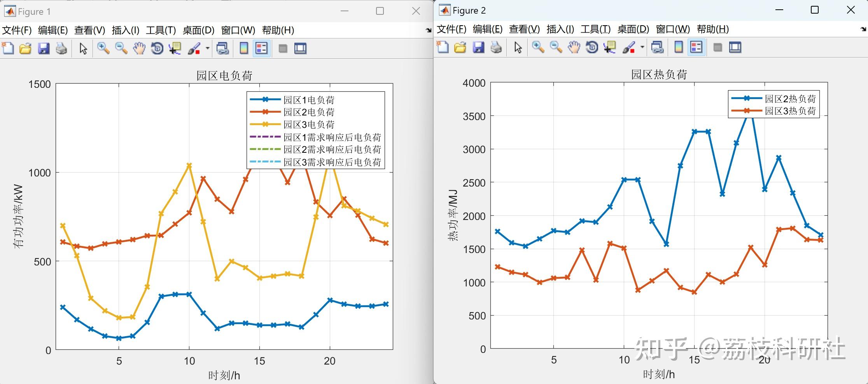868x384 pixels.
Task: Print Figure 2 using the Print icon
Action: tap(496, 47)
